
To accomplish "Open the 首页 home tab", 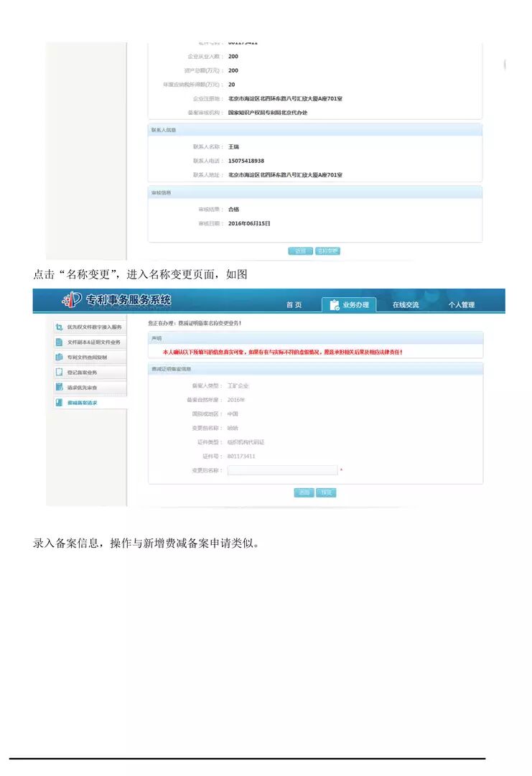I will click(x=294, y=305).
